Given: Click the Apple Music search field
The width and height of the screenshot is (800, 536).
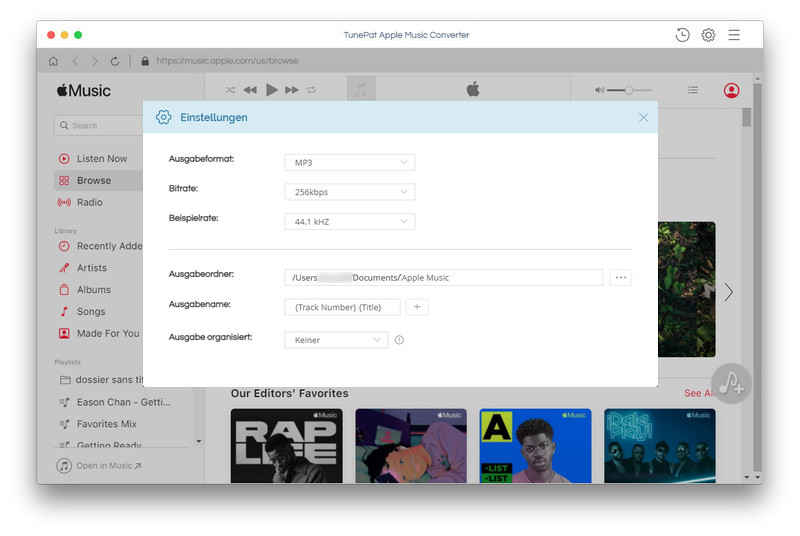Looking at the screenshot, I should pos(99,125).
